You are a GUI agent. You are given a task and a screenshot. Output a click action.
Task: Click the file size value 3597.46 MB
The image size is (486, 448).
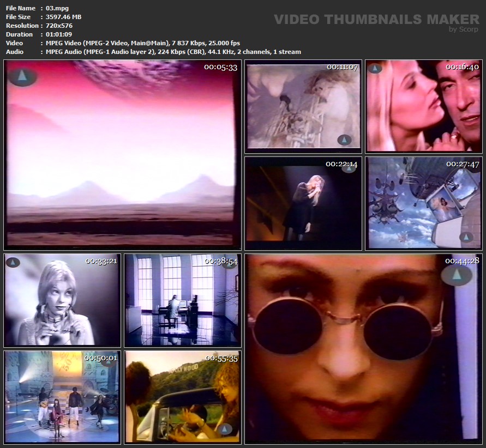click(63, 17)
